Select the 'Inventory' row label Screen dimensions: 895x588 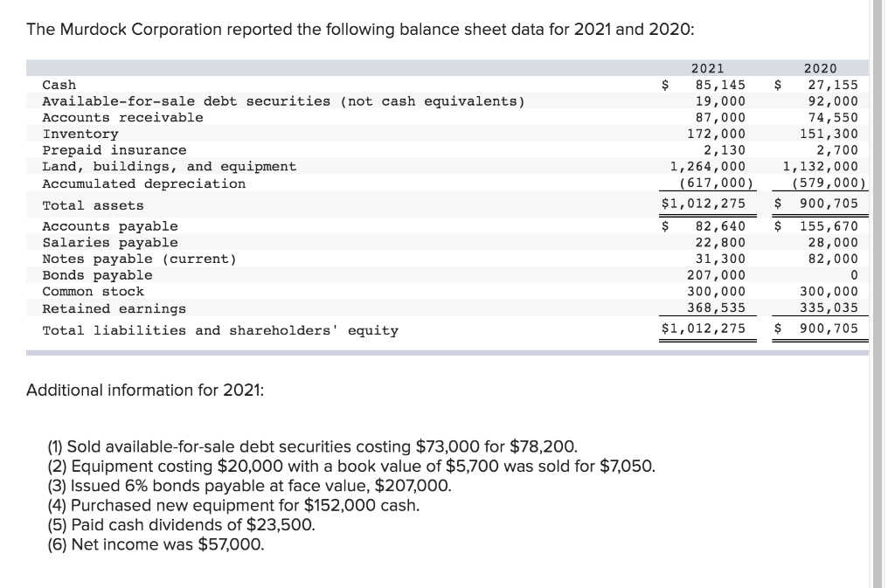pos(80,134)
